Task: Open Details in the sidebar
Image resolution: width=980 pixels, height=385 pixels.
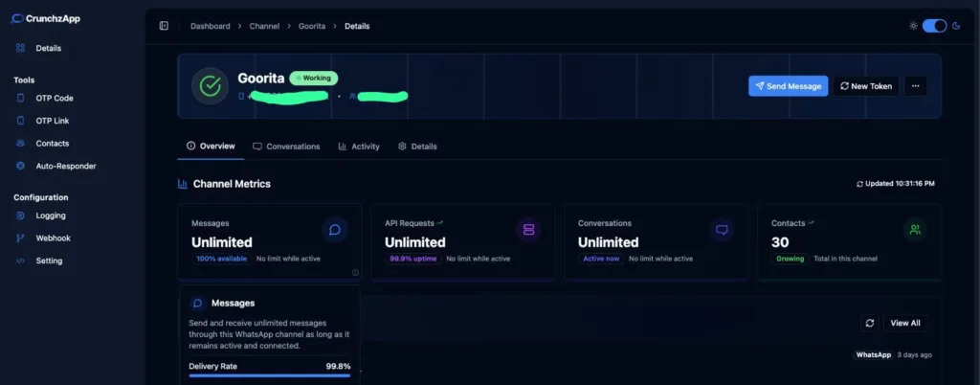Action: click(x=48, y=48)
